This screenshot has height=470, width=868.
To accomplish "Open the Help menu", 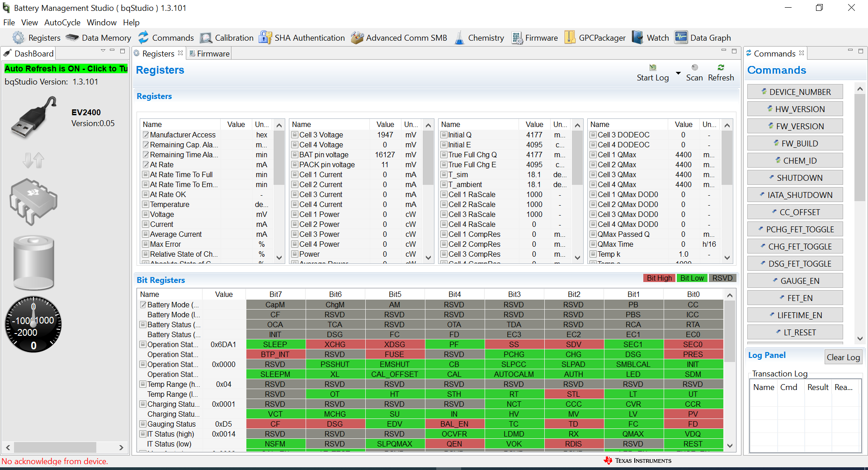I will [131, 23].
